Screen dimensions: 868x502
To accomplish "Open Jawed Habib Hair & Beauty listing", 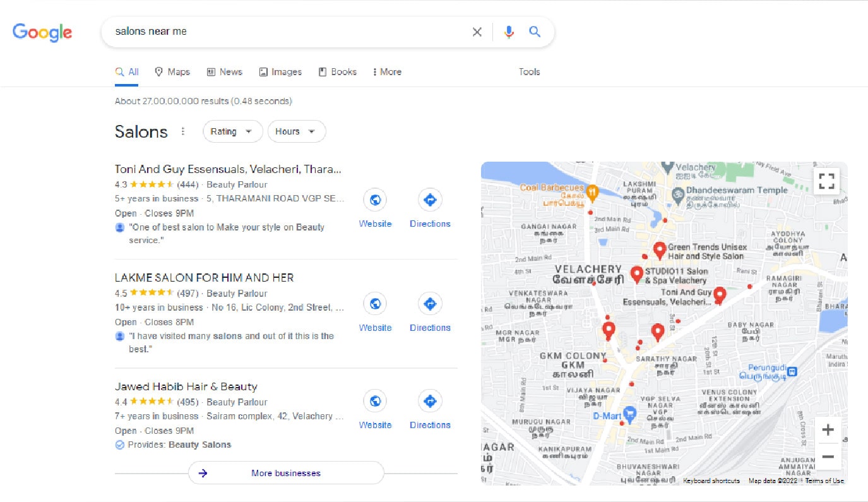I will click(x=186, y=386).
